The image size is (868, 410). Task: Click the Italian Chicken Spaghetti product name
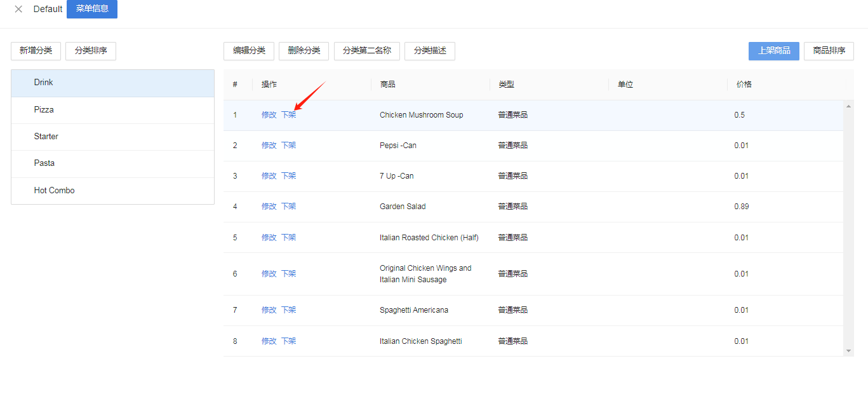(x=421, y=341)
